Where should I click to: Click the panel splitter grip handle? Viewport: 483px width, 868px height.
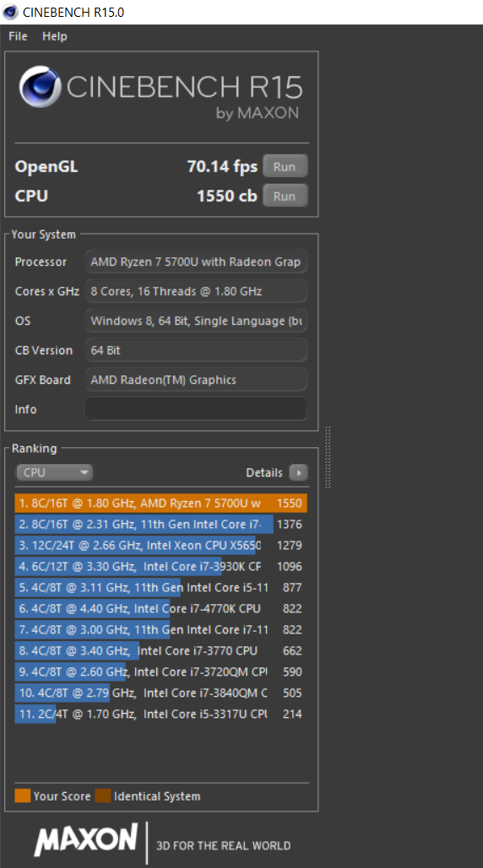point(328,457)
